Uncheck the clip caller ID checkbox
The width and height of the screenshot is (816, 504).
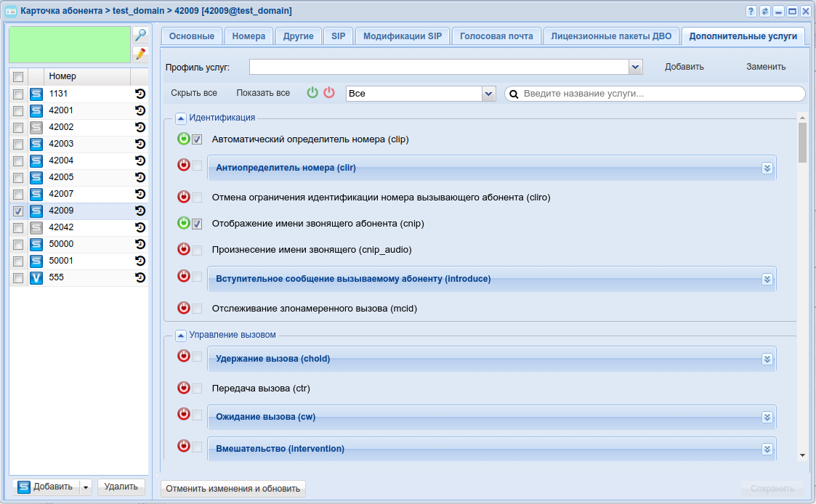tap(197, 139)
